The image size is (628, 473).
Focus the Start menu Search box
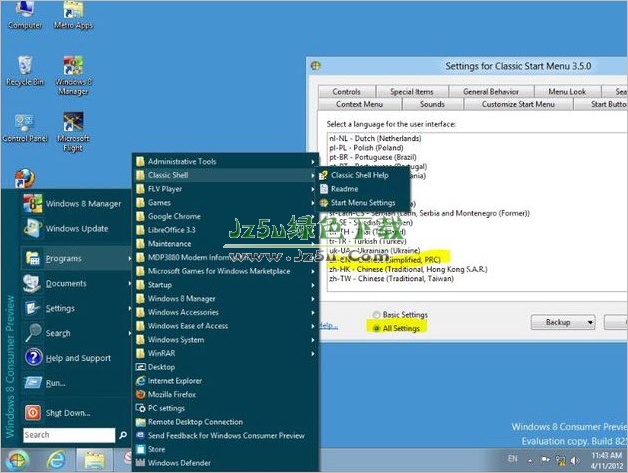[69, 435]
